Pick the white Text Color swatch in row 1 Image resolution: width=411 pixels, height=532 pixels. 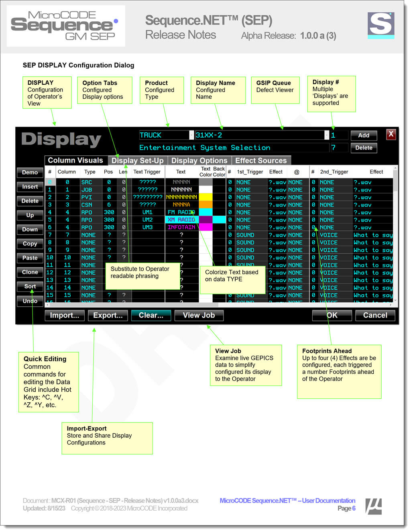point(205,190)
